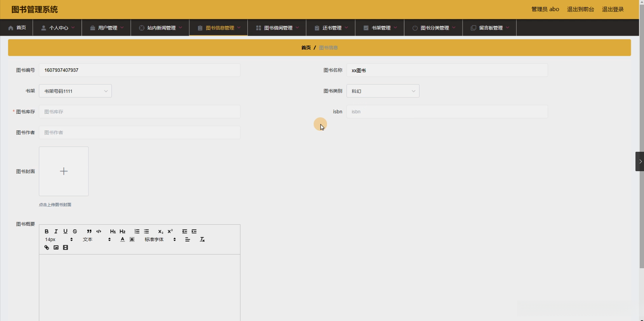The height and width of the screenshot is (321, 644).
Task: Click inside the 图书概要 rich text area
Action: pos(139,288)
